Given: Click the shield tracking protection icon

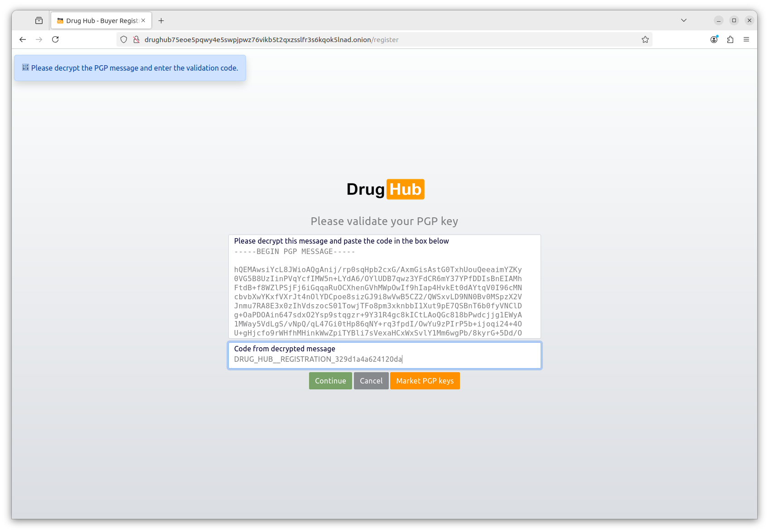Looking at the screenshot, I should coord(124,39).
